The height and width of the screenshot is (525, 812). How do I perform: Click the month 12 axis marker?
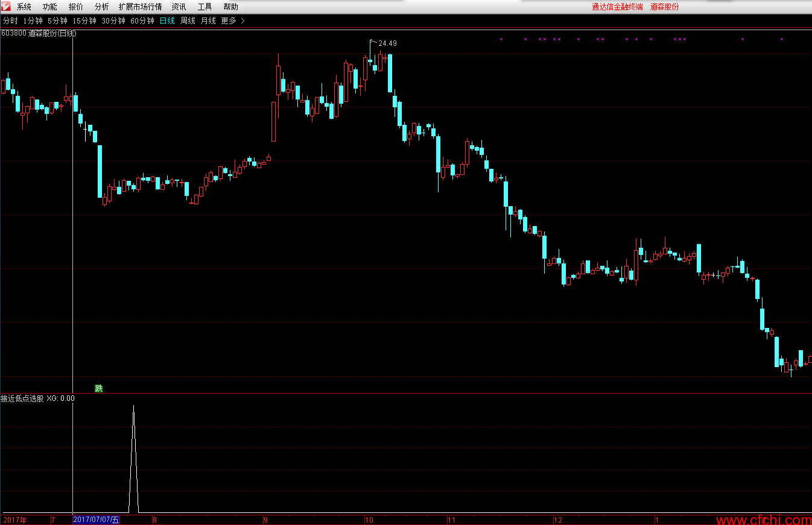558,520
